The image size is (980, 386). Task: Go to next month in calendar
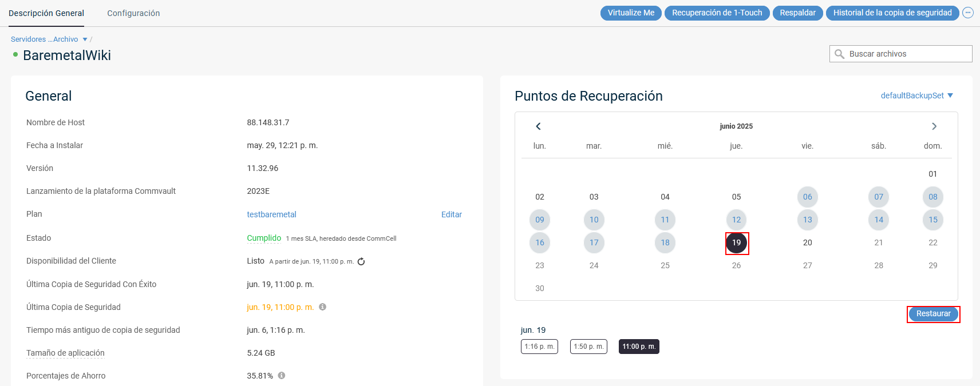[x=934, y=126]
